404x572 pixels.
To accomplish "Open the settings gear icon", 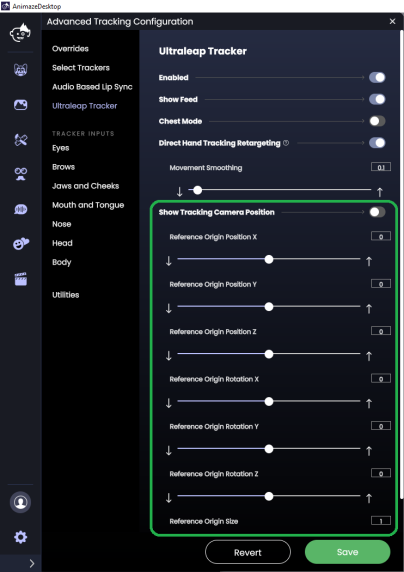I will point(20,537).
